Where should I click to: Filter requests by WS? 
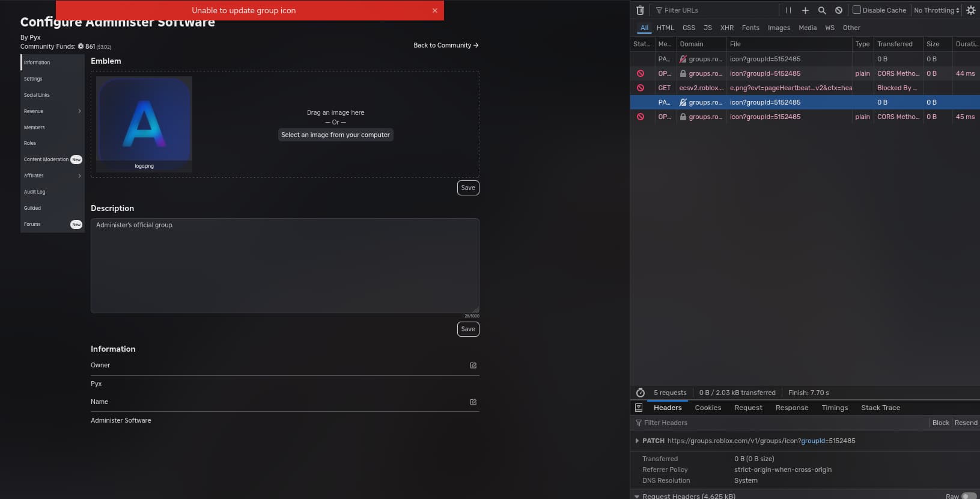(x=830, y=28)
